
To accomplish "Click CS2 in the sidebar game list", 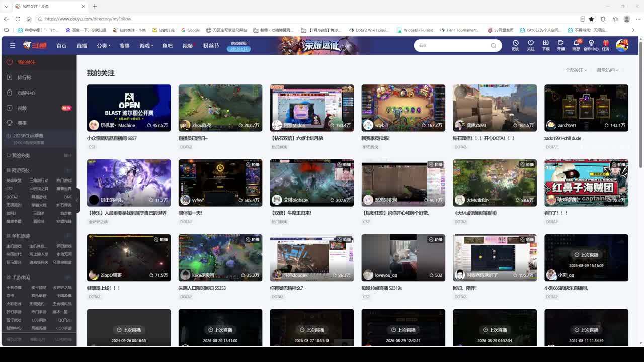I will pos(9,189).
